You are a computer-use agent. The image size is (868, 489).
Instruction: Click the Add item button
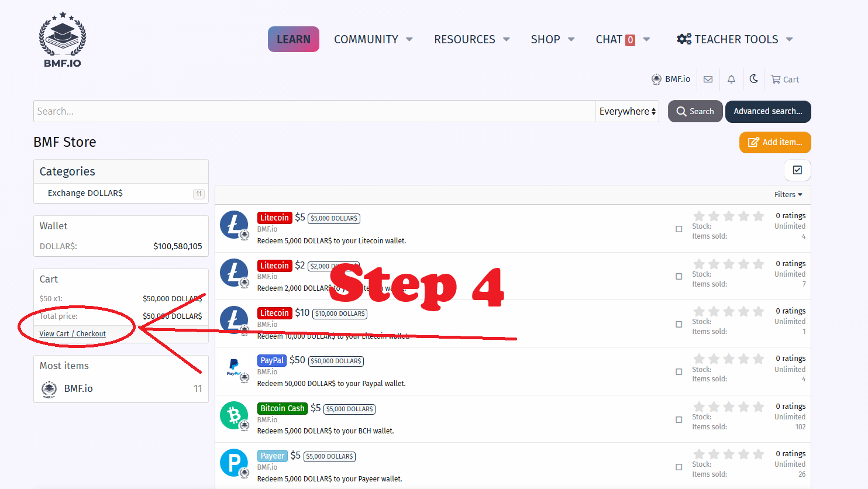775,142
